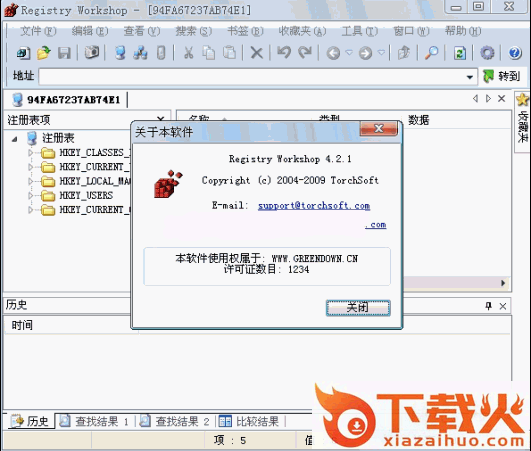
Task: Click the 数据 column header
Action: click(419, 119)
